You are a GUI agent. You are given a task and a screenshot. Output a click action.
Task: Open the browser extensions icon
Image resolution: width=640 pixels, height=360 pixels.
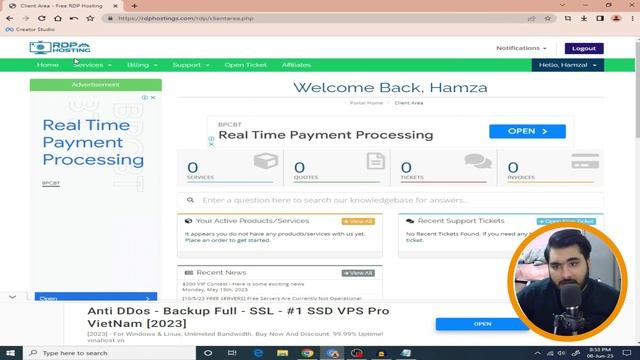pos(568,18)
